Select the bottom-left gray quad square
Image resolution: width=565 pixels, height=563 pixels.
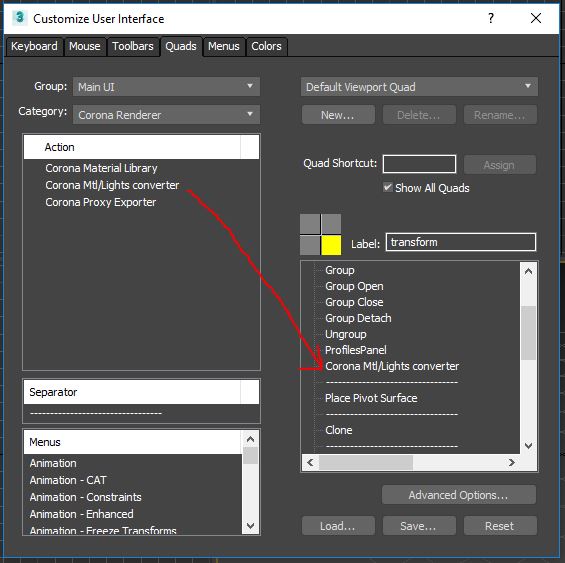(x=310, y=245)
